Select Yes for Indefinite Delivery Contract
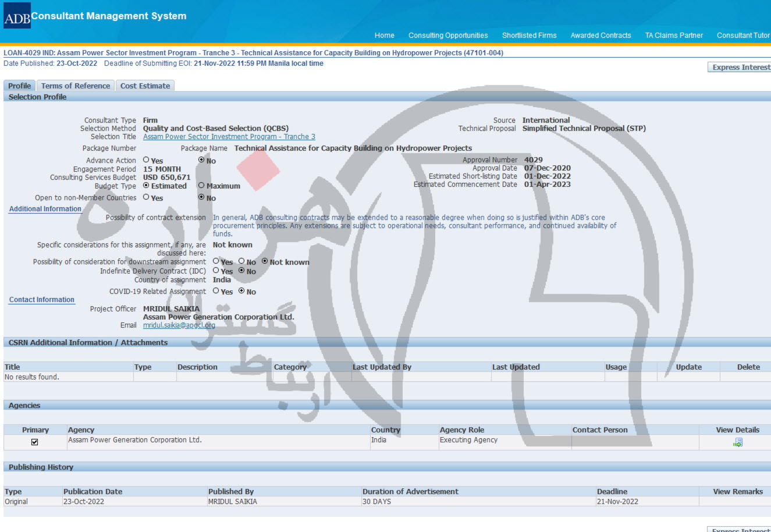The image size is (771, 532). tap(216, 271)
